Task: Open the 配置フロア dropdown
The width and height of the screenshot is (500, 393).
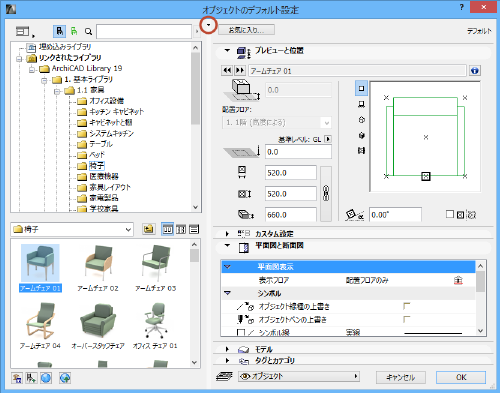Action: tap(277, 122)
